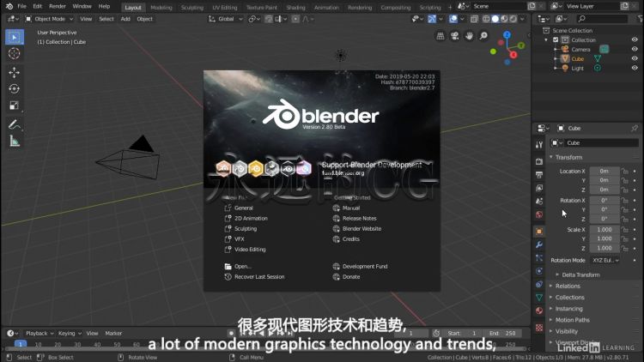Open the Object properties tab
Viewport: 644px width, 362px height.
click(x=539, y=232)
